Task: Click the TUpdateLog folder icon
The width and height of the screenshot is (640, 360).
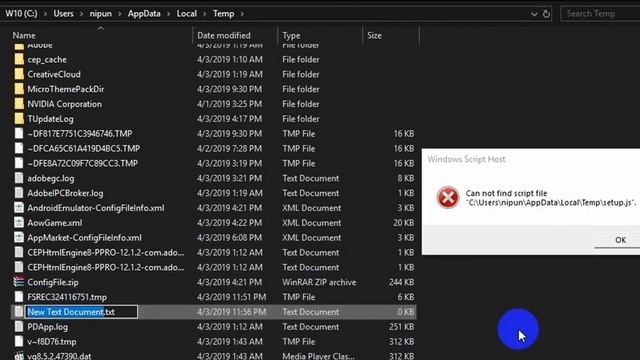Action: (x=19, y=119)
